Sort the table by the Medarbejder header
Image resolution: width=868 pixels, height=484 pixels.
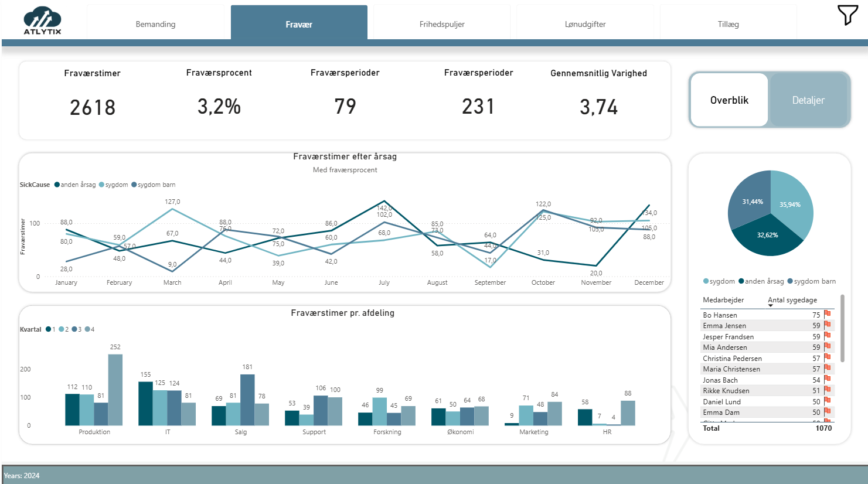pos(723,300)
